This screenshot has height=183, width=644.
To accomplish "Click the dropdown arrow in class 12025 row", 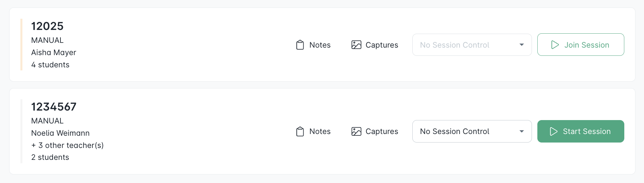I will 522,45.
